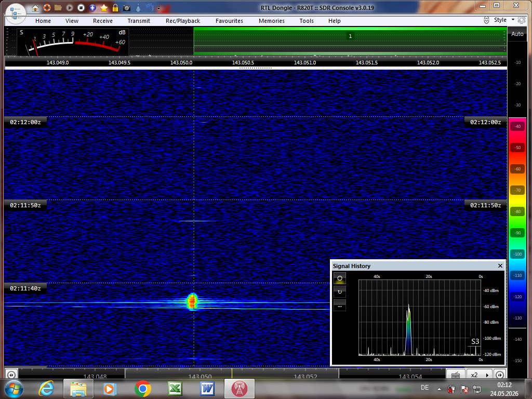Click the camera screenshot icon

127,8
